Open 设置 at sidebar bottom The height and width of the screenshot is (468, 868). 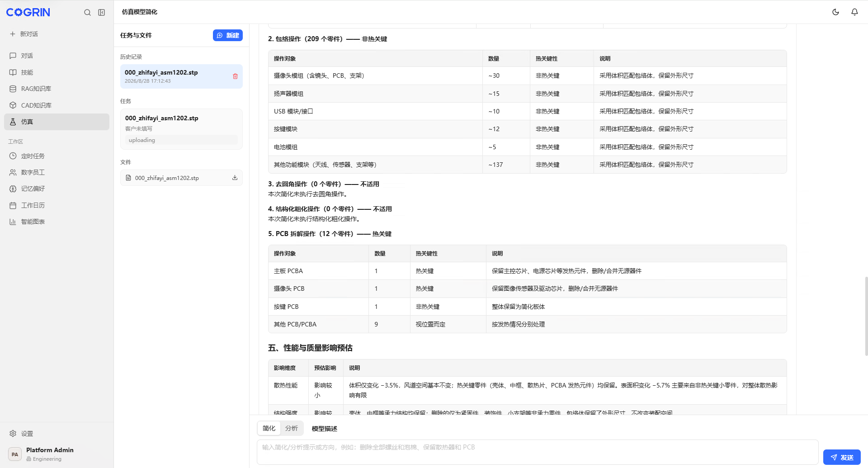[x=57, y=434]
